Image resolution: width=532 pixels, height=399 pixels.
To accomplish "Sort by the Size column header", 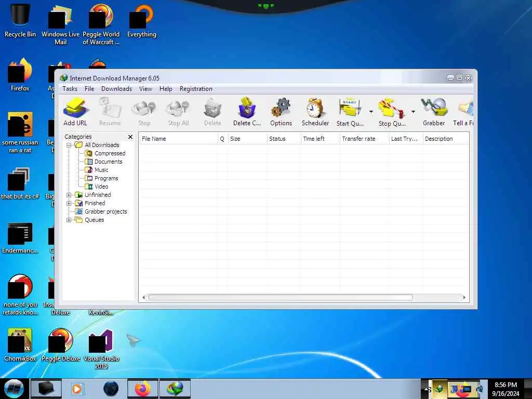I will [x=247, y=139].
